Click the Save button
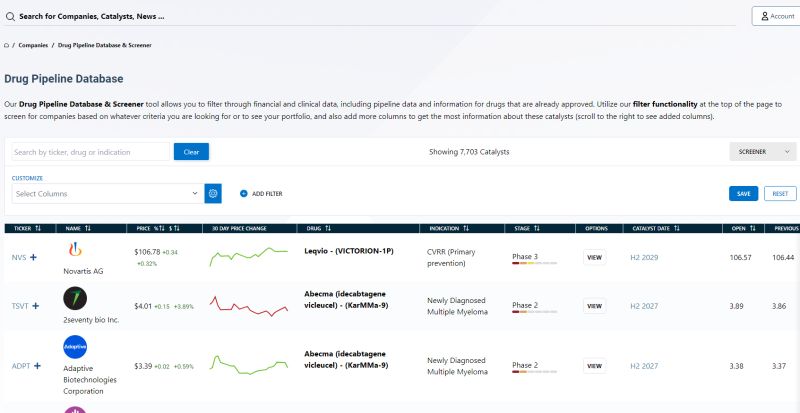This screenshot has width=800, height=413. pos(743,193)
